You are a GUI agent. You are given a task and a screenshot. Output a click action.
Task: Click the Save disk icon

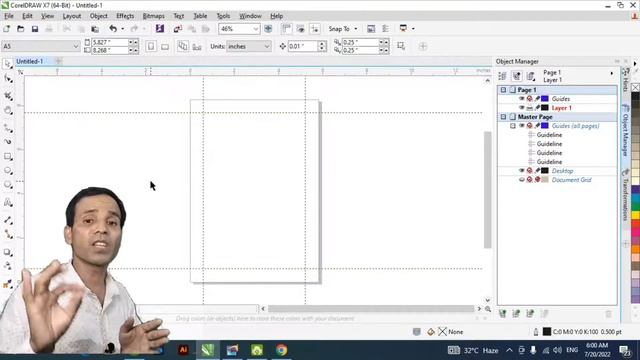35,29
